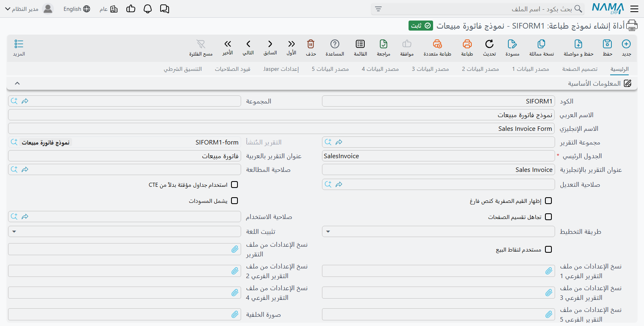Click the حفظ (Save) toolbar icon
The width and height of the screenshot is (644, 326).
[x=607, y=44]
